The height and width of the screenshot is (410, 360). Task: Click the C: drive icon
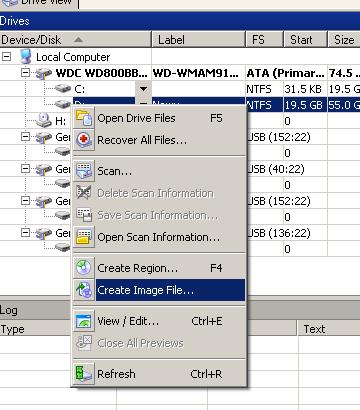63,89
